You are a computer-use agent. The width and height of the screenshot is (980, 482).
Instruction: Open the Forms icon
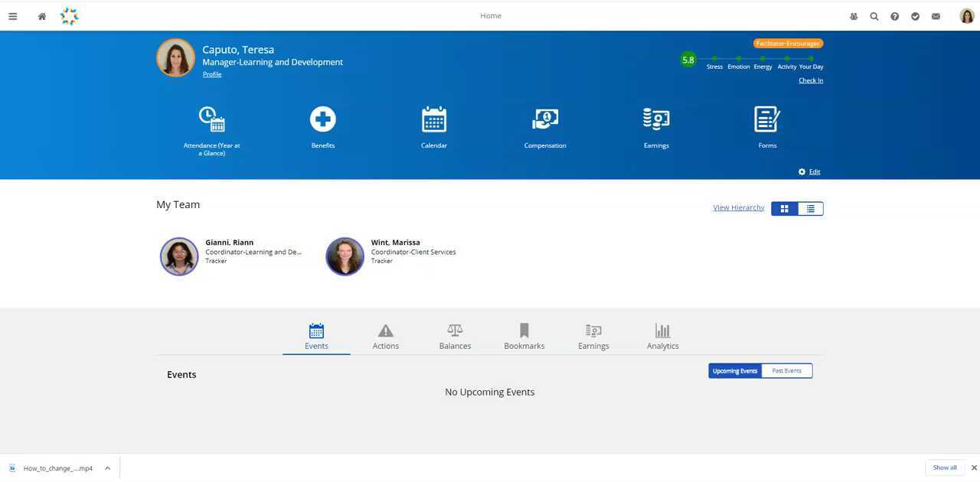click(767, 119)
